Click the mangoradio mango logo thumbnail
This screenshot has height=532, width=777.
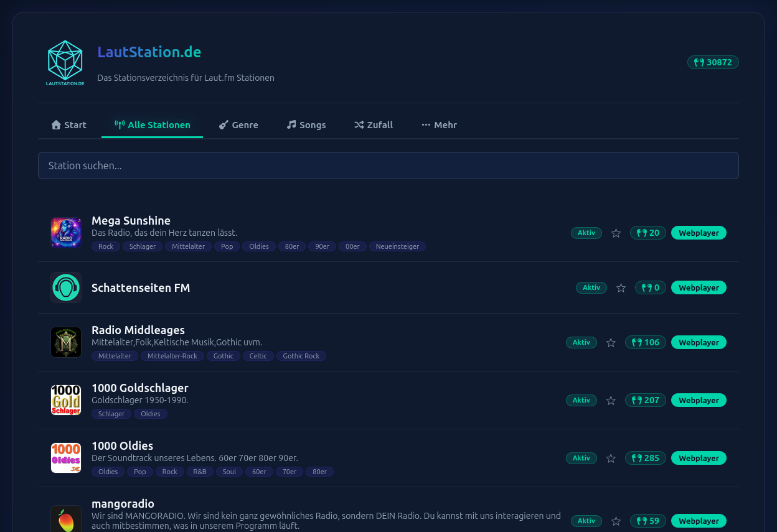66,520
